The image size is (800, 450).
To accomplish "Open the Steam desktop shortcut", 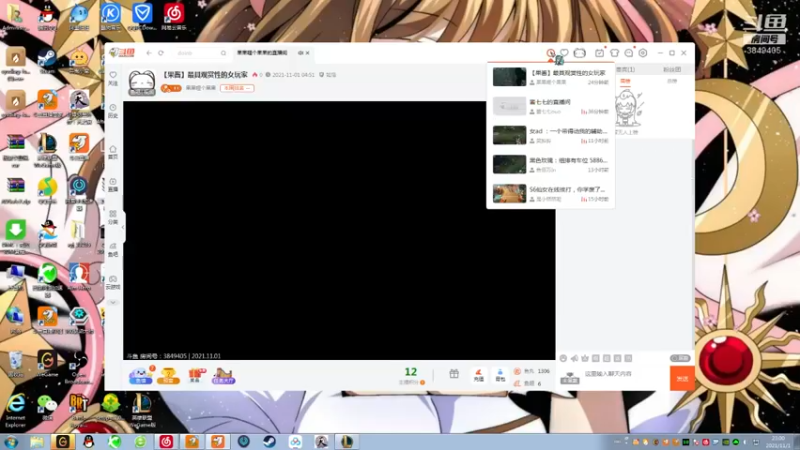I will (x=47, y=61).
